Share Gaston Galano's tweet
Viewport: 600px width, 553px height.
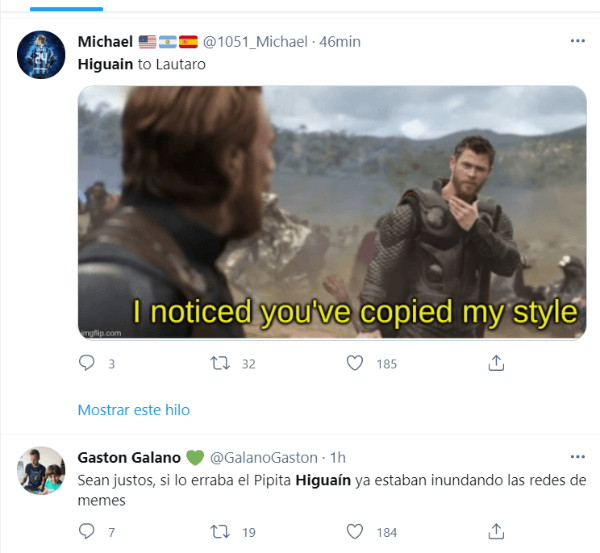495,531
